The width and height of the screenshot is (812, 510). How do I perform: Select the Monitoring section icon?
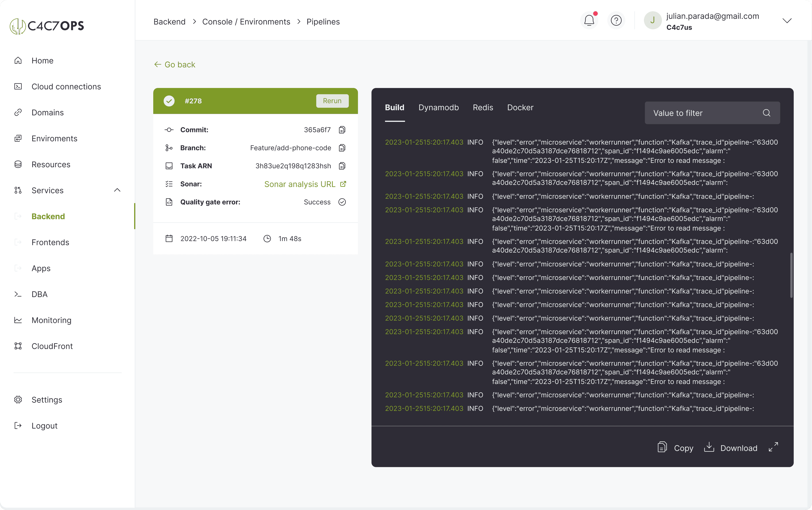click(18, 320)
